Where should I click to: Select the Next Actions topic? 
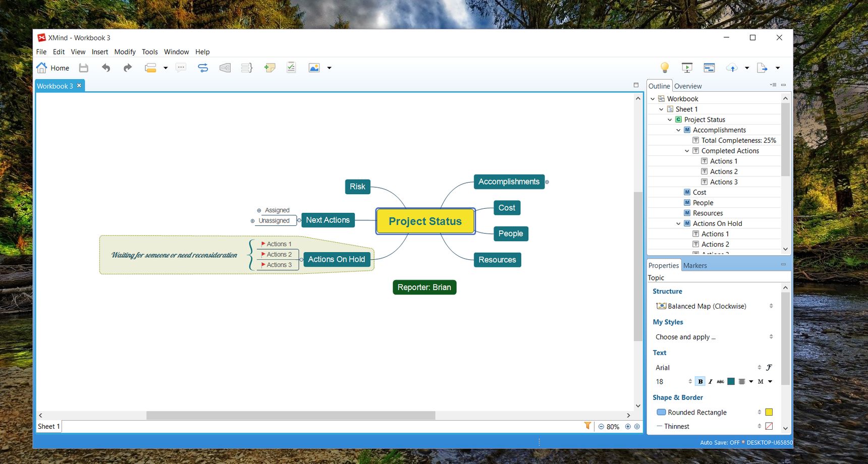(328, 220)
